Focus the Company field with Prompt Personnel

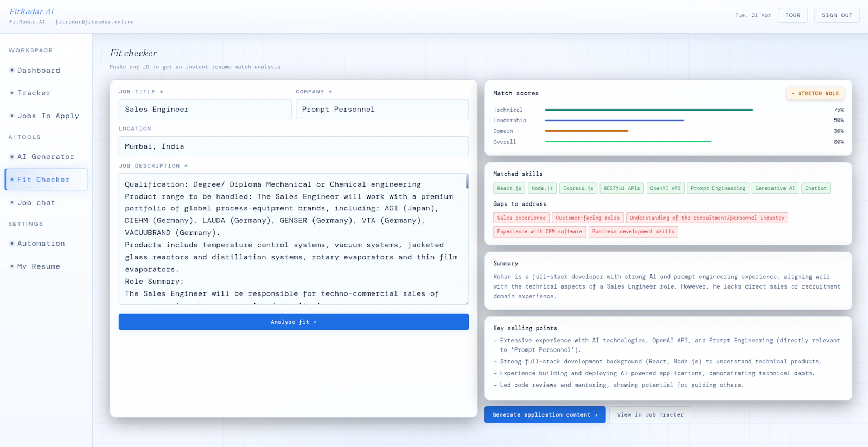pyautogui.click(x=382, y=109)
